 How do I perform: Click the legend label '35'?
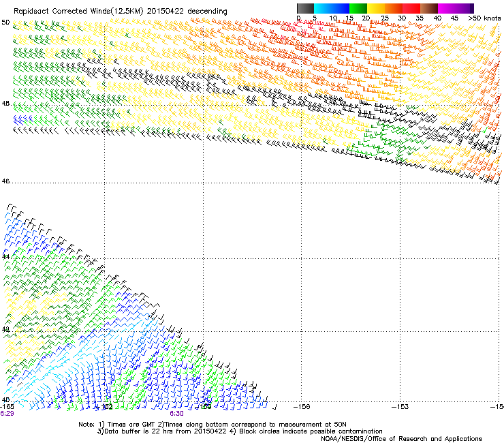(x=420, y=18)
